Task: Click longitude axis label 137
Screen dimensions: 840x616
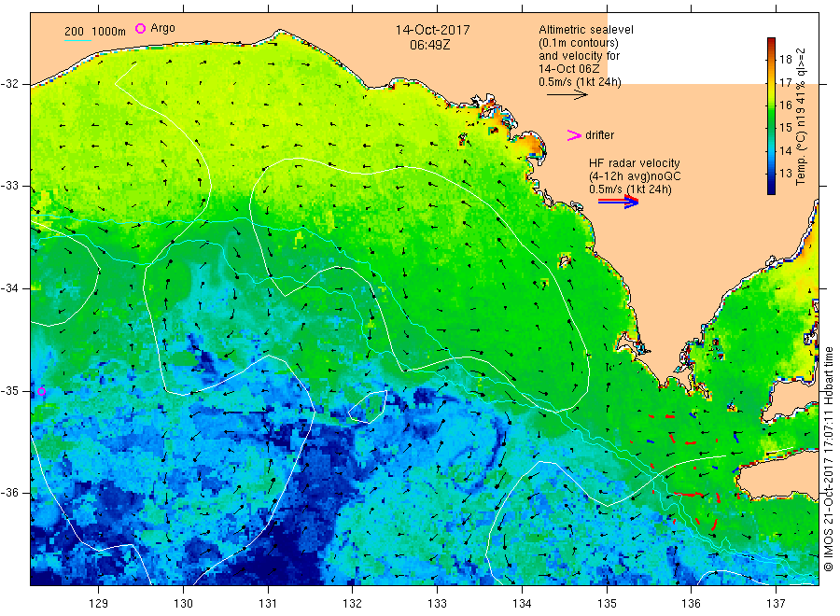Action: pos(776,603)
